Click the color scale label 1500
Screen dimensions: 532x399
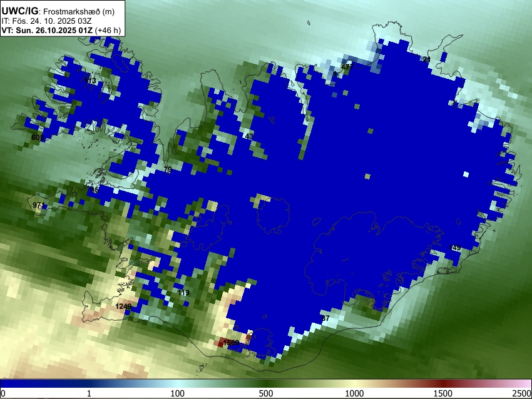(443, 393)
